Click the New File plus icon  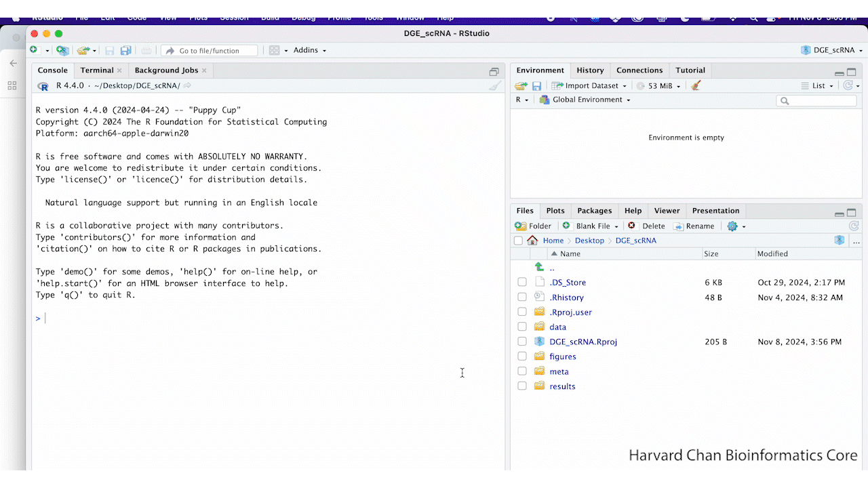(34, 50)
